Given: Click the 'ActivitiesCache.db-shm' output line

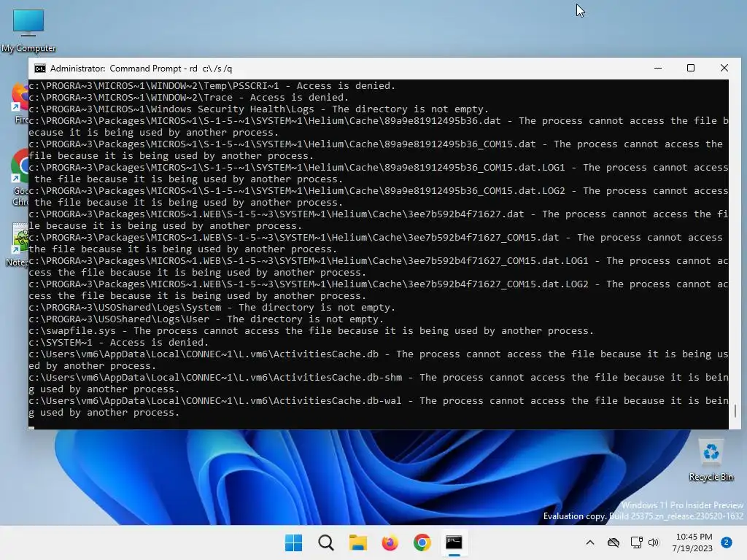Looking at the screenshot, I should 379,384.
